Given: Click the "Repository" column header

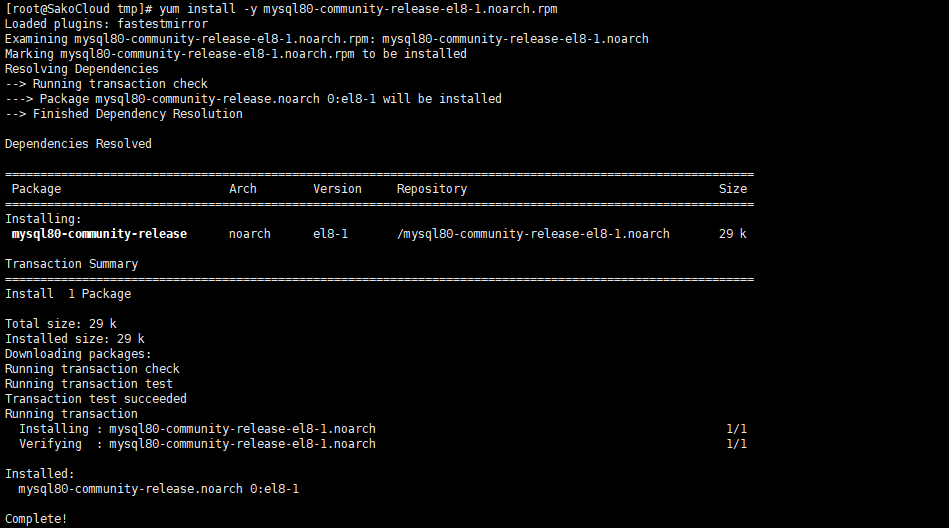Looking at the screenshot, I should pyautogui.click(x=432, y=189).
